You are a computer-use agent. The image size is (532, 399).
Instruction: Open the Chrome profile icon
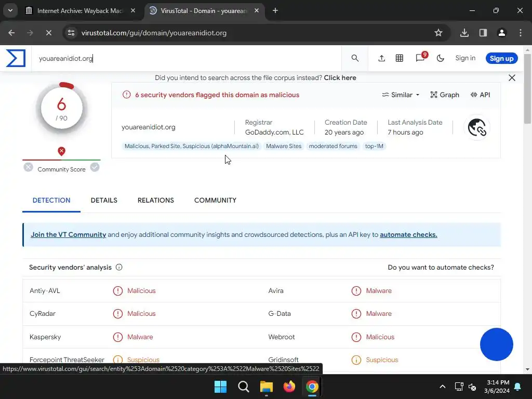(x=501, y=33)
